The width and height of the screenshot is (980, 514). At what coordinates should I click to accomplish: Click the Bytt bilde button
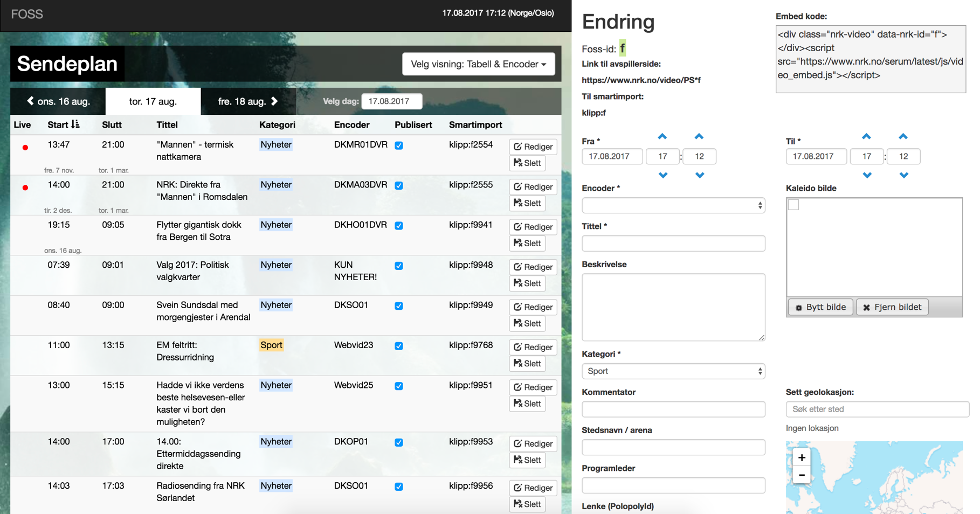click(820, 307)
